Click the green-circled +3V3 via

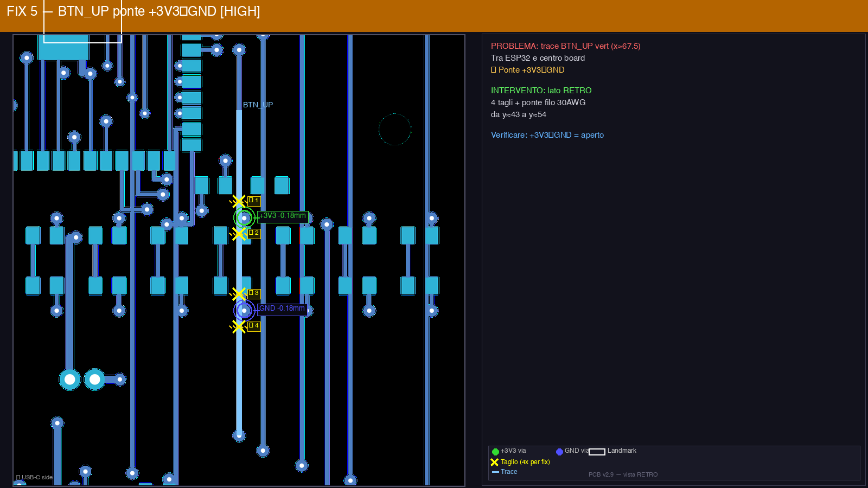click(x=244, y=218)
